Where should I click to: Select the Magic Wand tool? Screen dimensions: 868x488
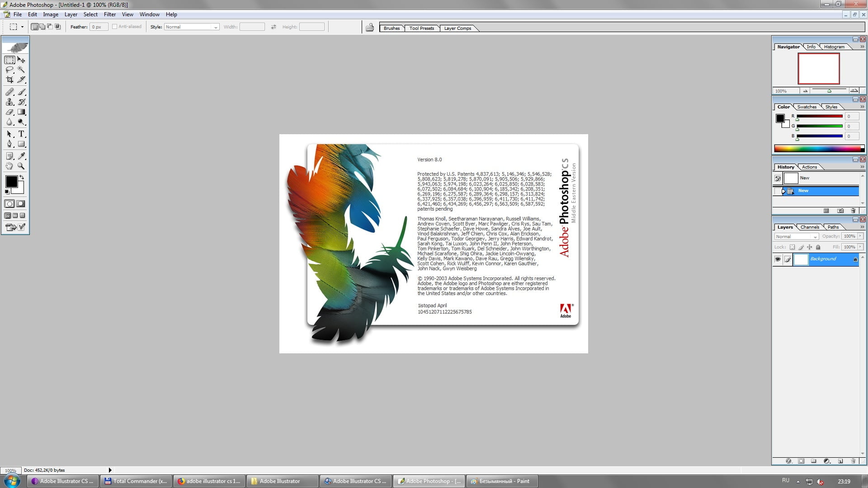[21, 70]
